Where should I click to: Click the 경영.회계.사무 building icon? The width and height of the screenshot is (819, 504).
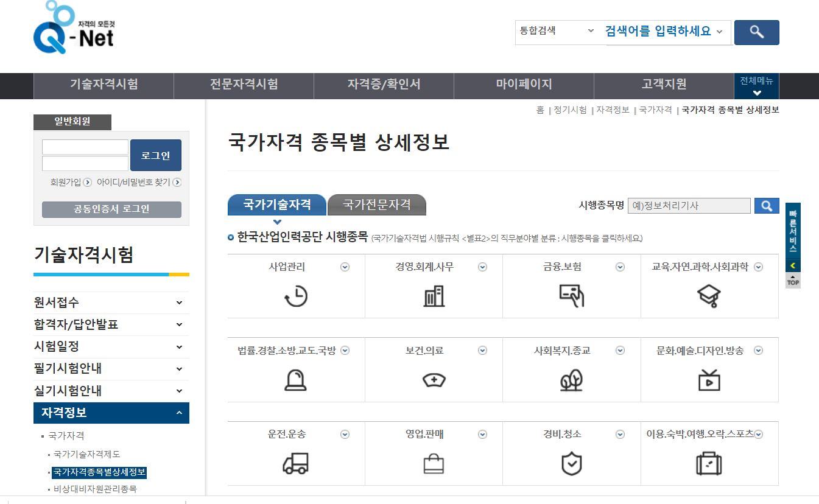tap(434, 298)
